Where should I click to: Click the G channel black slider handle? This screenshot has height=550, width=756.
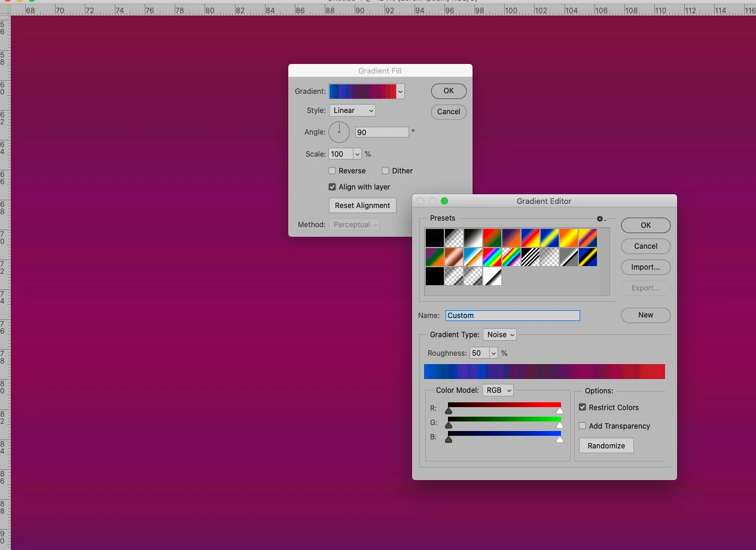(x=449, y=425)
